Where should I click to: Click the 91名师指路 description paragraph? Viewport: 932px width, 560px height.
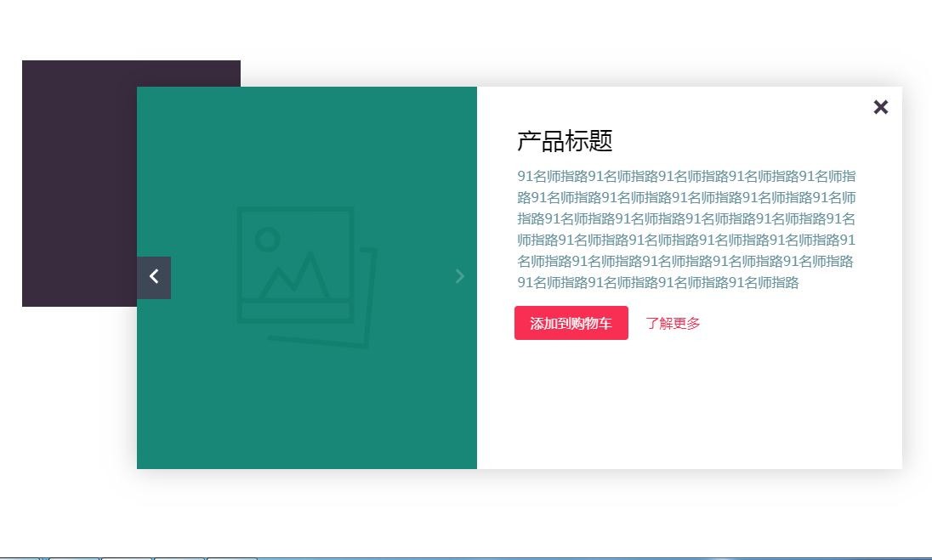coord(686,229)
